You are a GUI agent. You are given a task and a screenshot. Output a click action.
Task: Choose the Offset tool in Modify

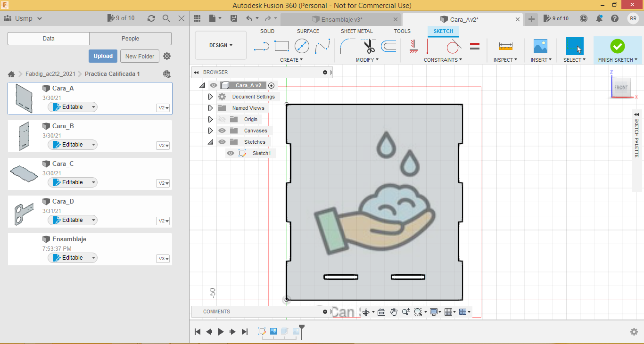pyautogui.click(x=388, y=46)
